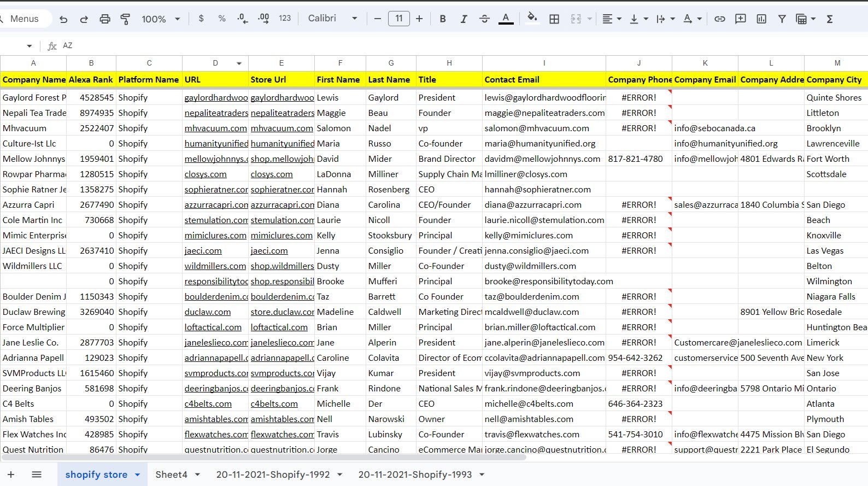Open the Calibri font dropdown

(332, 19)
